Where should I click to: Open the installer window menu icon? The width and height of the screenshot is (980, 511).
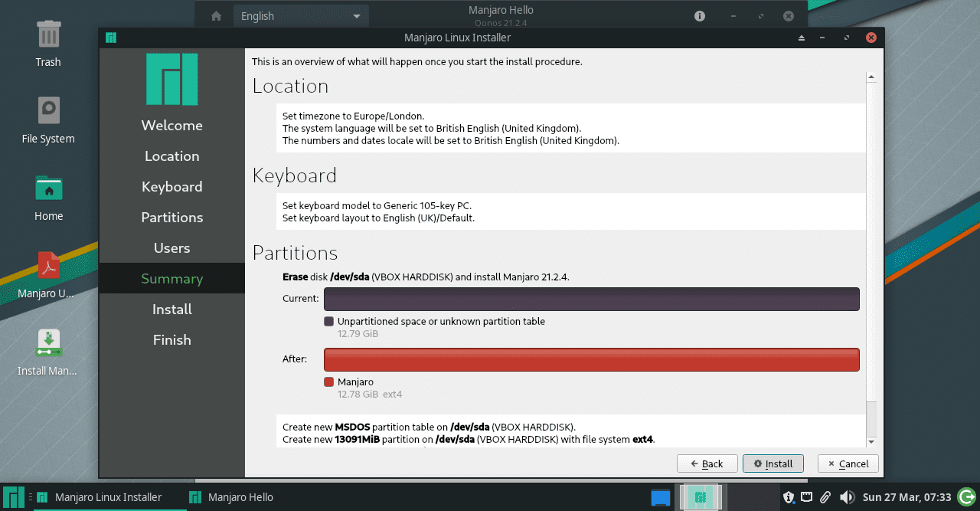[x=111, y=38]
